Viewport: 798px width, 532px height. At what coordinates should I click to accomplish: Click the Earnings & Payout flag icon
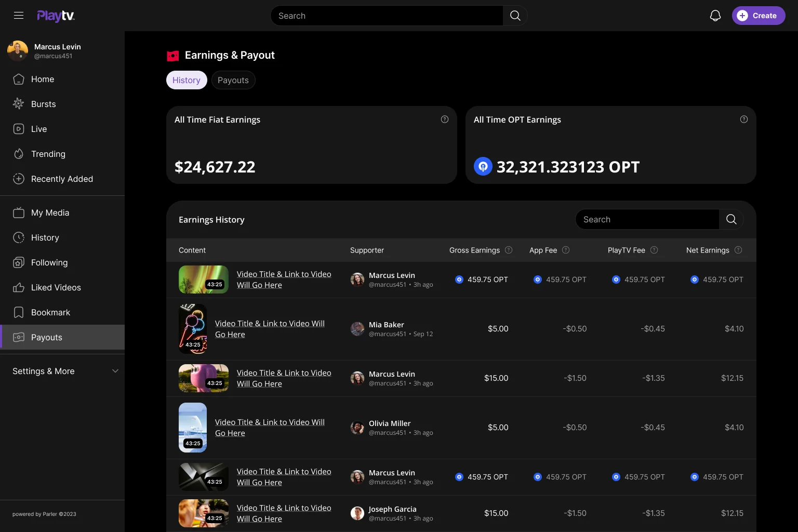pyautogui.click(x=173, y=56)
